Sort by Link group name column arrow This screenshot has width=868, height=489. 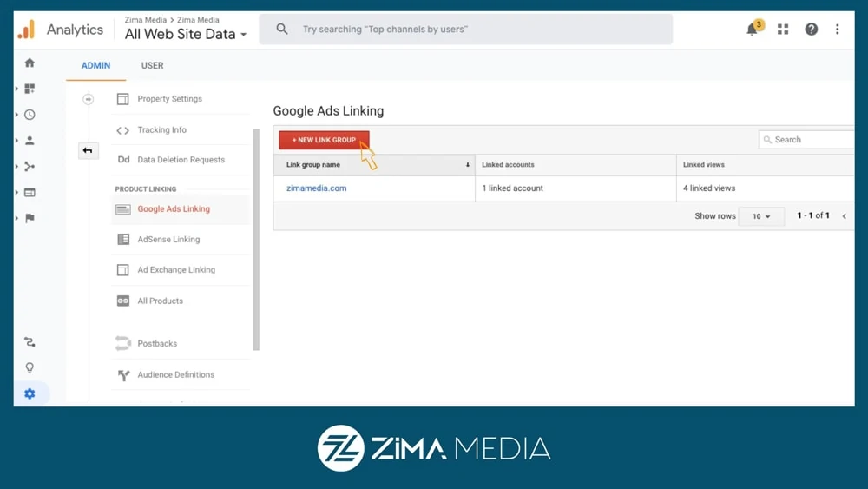(468, 165)
